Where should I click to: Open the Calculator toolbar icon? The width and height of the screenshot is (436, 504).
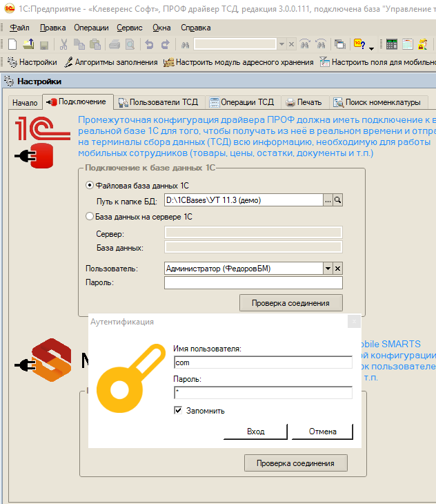(392, 44)
